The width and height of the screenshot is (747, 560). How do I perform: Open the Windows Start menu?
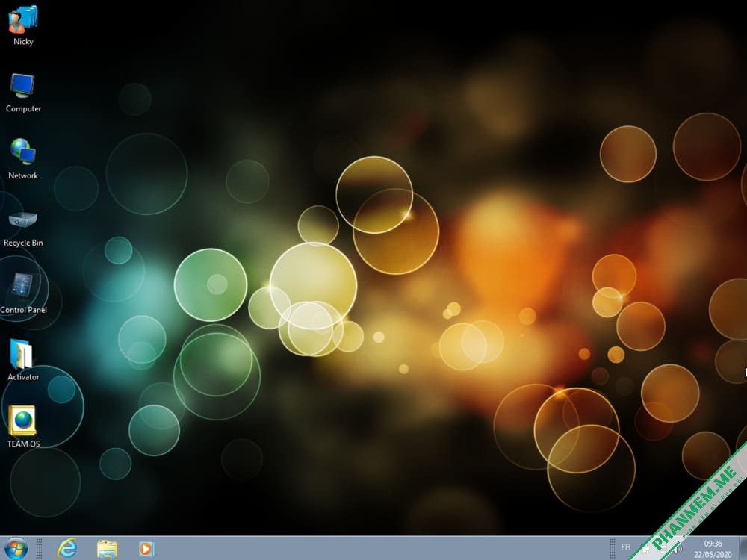point(16,548)
